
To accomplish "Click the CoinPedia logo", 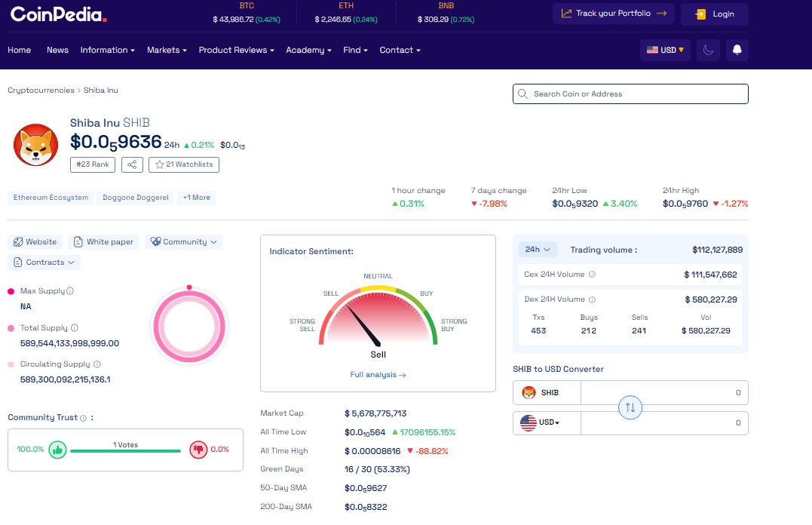I will point(59,14).
